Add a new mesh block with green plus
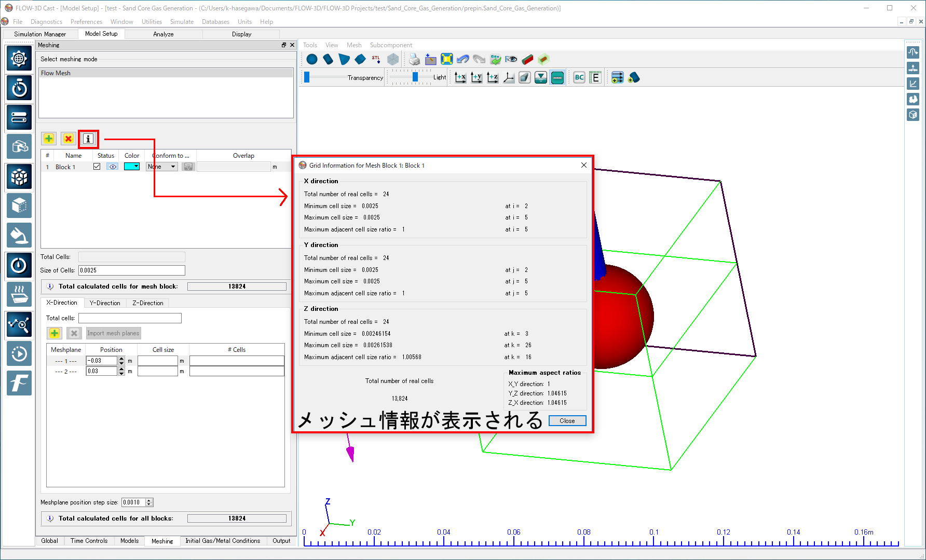This screenshot has width=926, height=560. click(49, 139)
